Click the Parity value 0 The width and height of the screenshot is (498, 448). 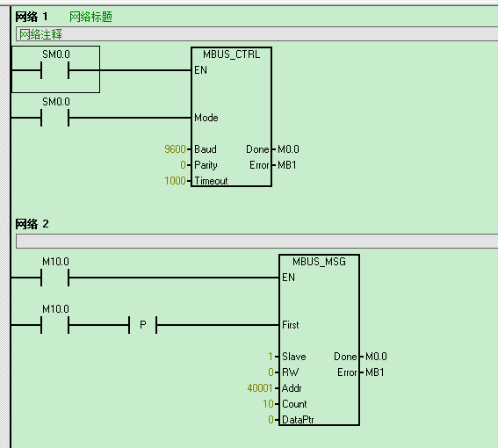(x=183, y=165)
